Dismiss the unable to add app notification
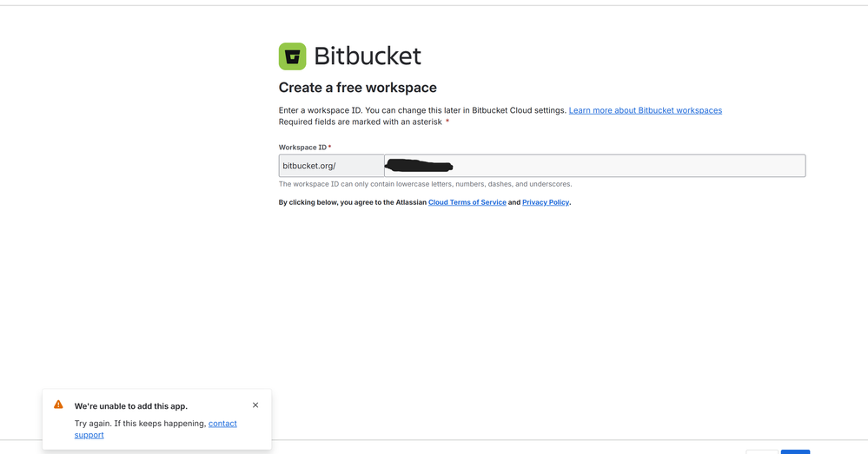The image size is (868, 454). tap(255, 405)
